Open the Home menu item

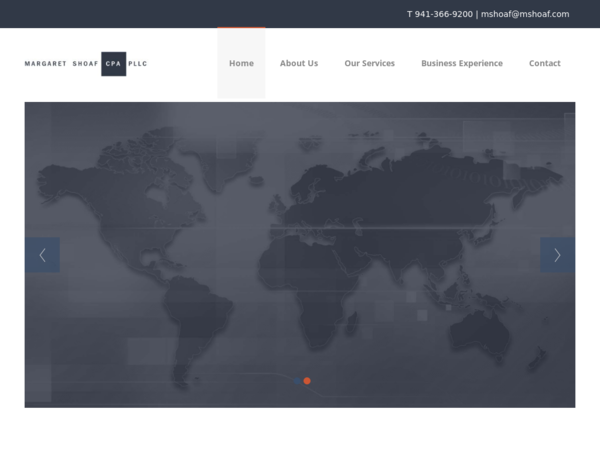pos(241,63)
